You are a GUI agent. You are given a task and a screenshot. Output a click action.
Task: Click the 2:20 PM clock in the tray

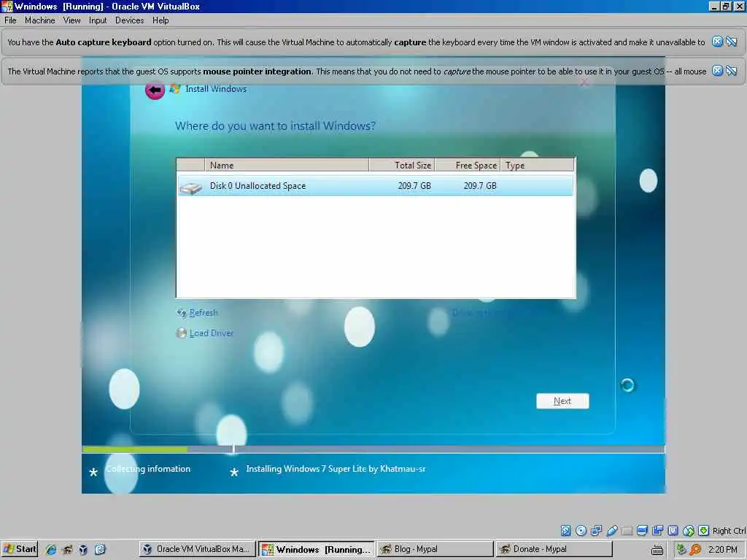point(722,550)
